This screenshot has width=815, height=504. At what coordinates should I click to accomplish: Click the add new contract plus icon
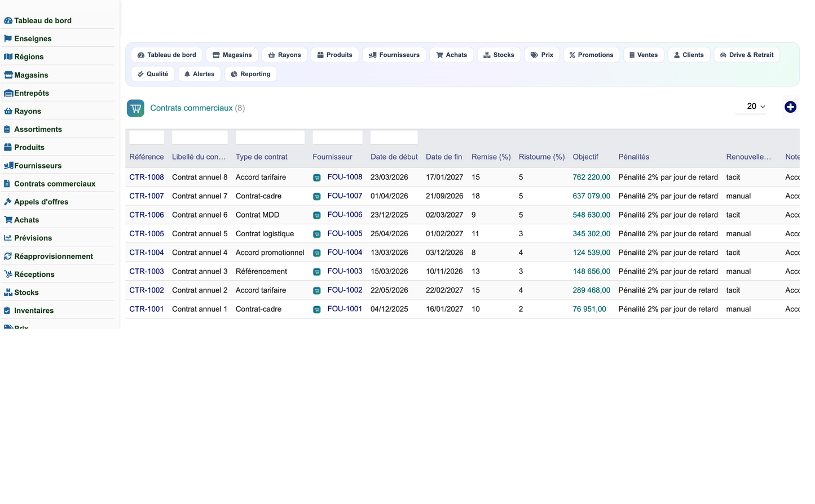pyautogui.click(x=790, y=107)
